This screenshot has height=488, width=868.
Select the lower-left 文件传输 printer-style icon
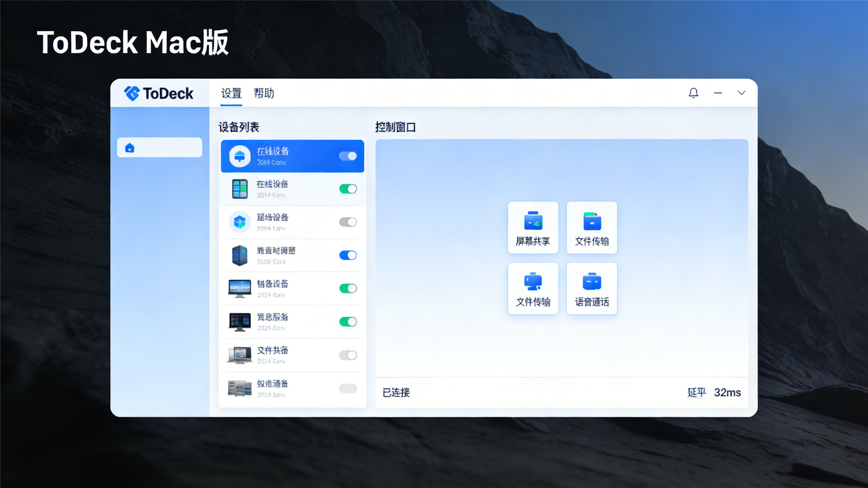533,288
